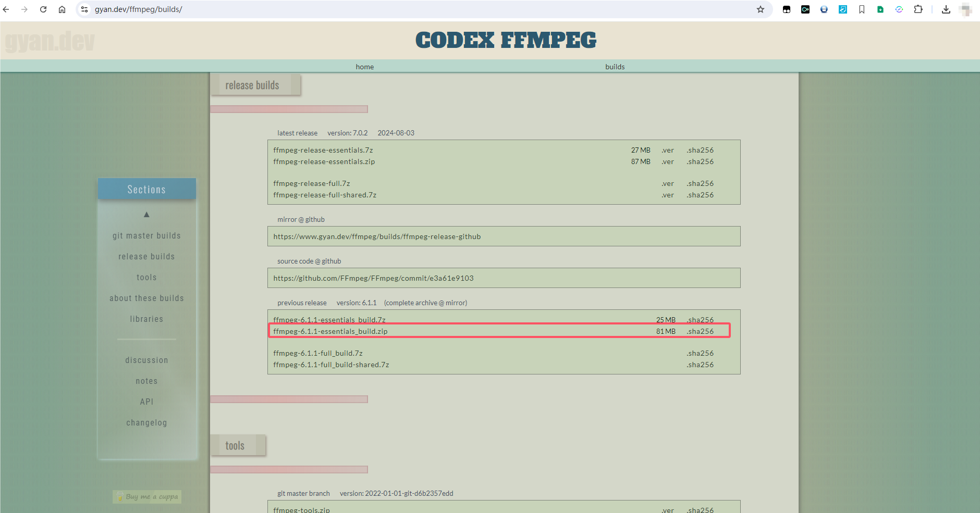
Task: Jump to 'libraries' in Sections sidebar
Action: click(146, 319)
